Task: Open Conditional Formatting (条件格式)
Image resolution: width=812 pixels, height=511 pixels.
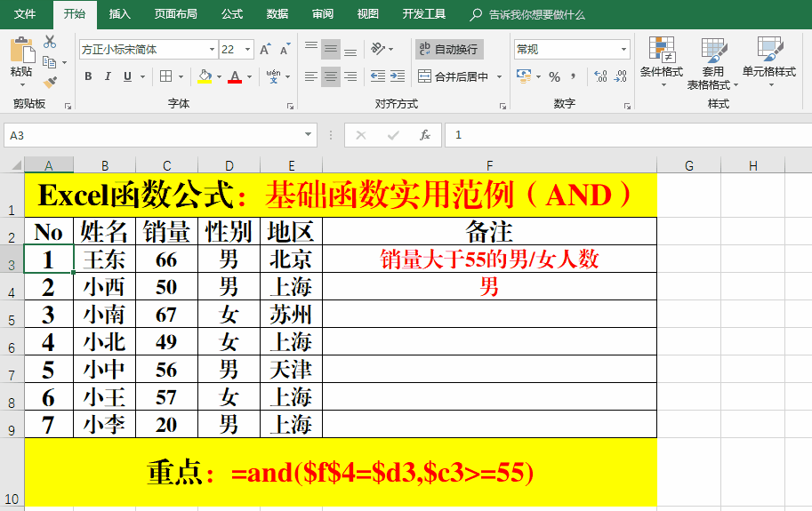Action: pos(661,62)
